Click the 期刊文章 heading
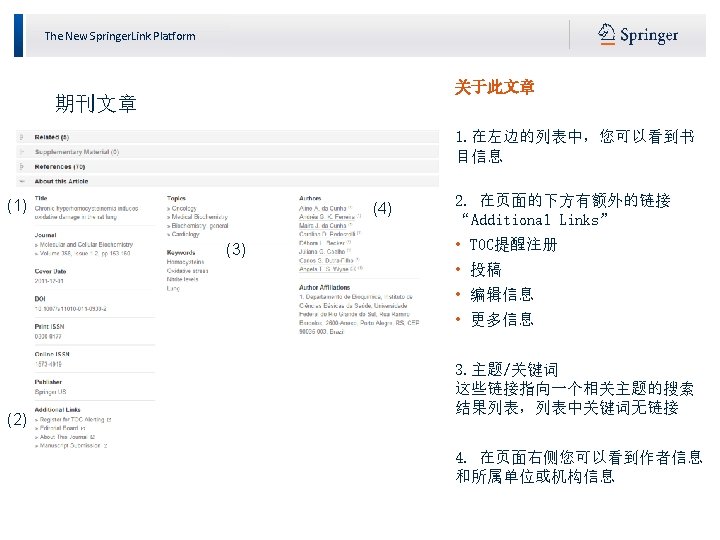 point(96,103)
